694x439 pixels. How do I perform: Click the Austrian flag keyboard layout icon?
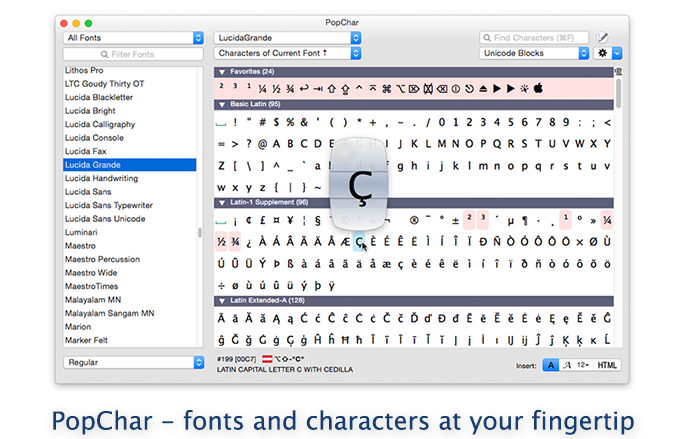pos(266,359)
